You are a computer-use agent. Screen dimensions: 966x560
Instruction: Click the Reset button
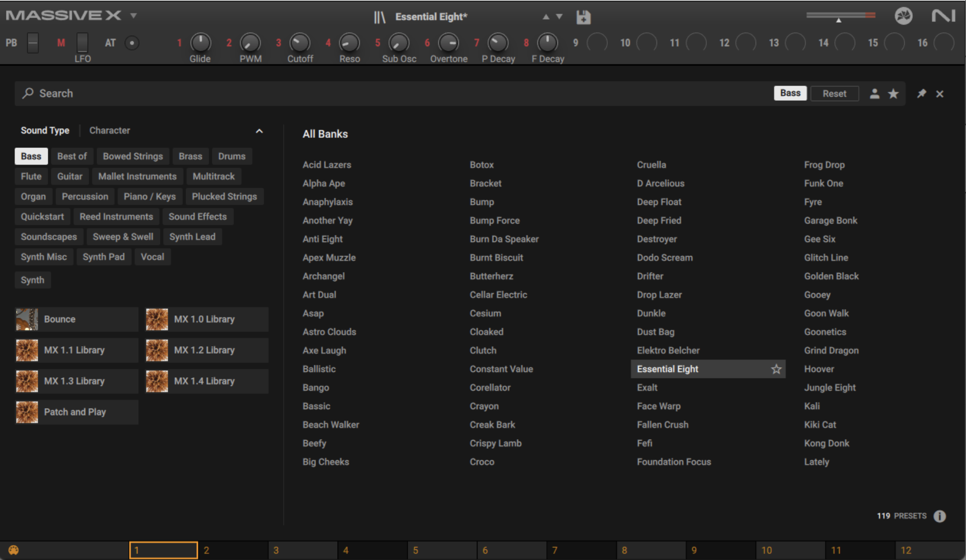pos(835,94)
